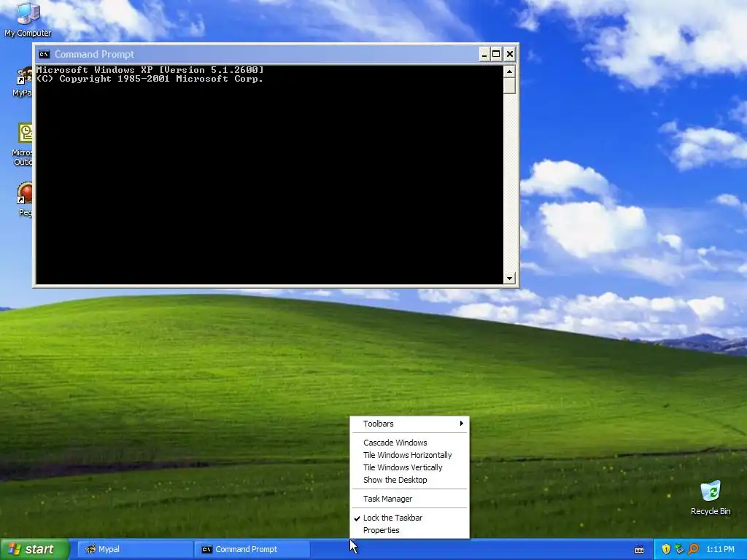Click the Command Prompt title bar system icon
Image resolution: width=747 pixels, height=560 pixels.
click(44, 54)
